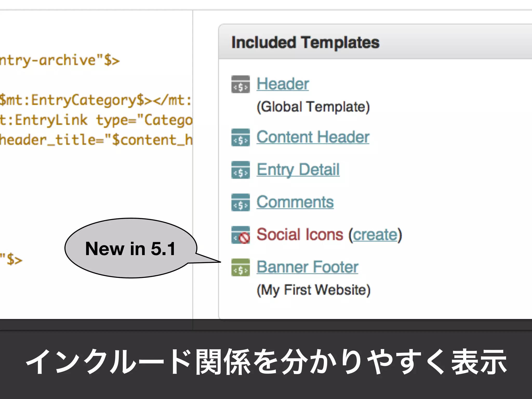
Task: Click the Comments template module icon
Action: coord(241,202)
